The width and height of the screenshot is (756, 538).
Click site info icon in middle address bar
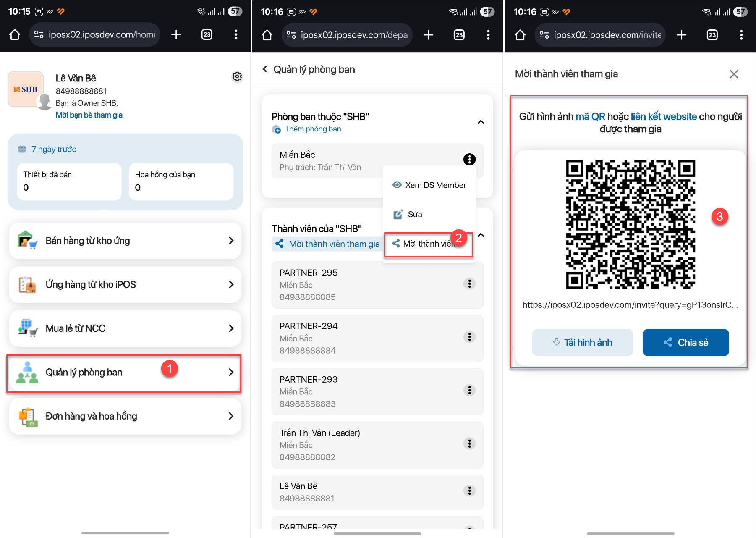point(291,35)
